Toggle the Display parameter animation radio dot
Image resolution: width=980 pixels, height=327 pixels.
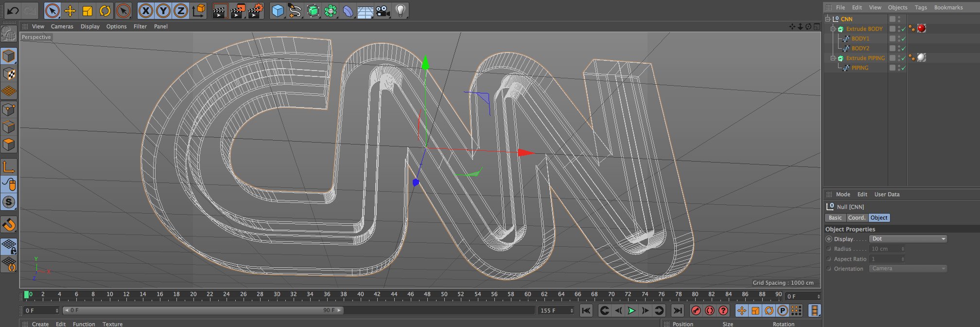tap(829, 239)
